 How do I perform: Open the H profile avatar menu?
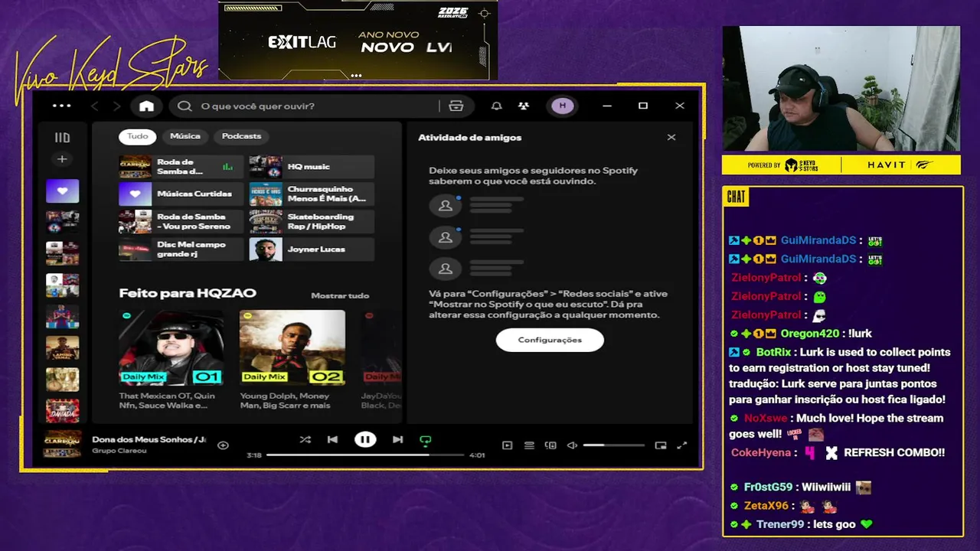(563, 106)
